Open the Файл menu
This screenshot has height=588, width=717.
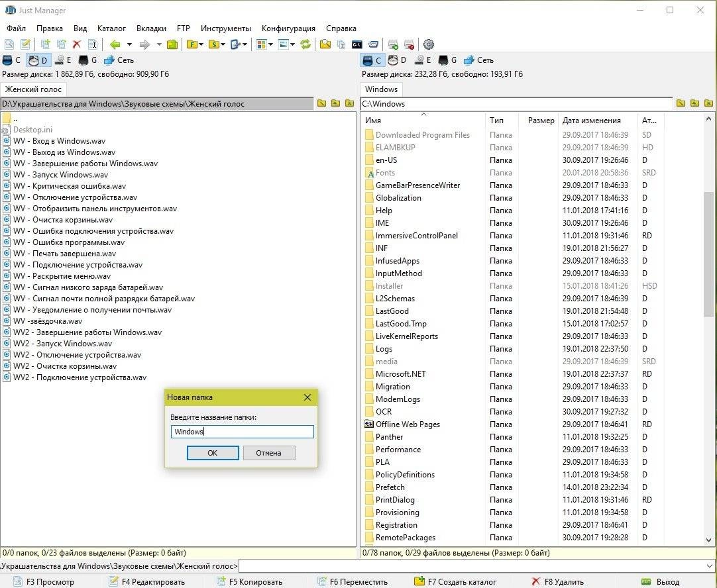click(16, 28)
